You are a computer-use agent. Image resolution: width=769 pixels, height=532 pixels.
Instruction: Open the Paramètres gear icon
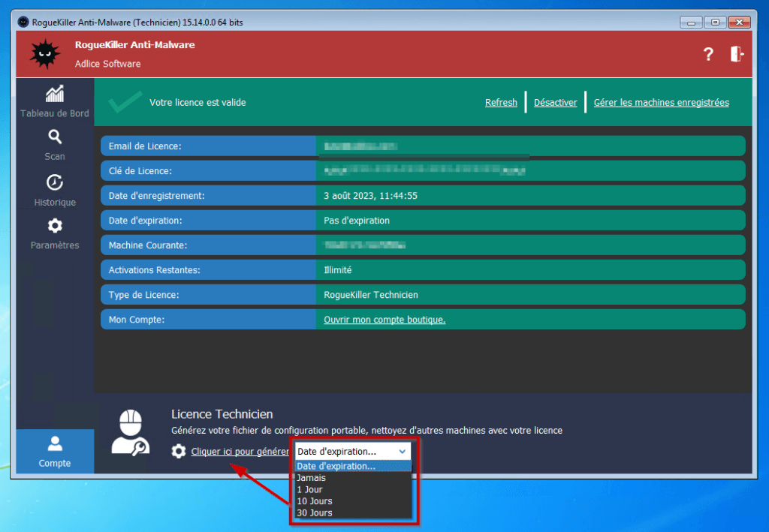click(55, 226)
